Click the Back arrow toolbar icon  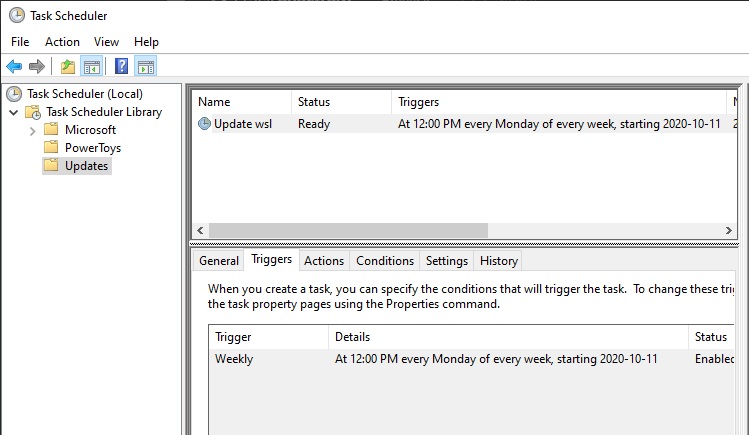[14, 67]
